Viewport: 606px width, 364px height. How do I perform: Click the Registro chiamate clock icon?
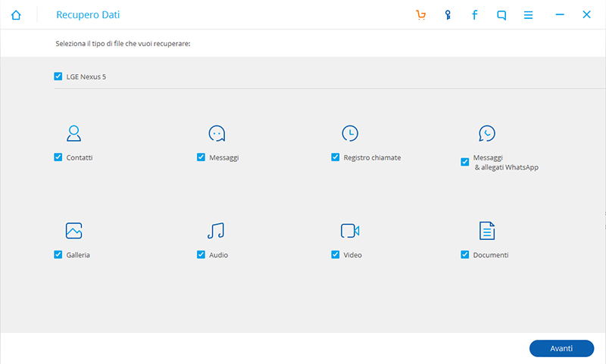tap(350, 134)
